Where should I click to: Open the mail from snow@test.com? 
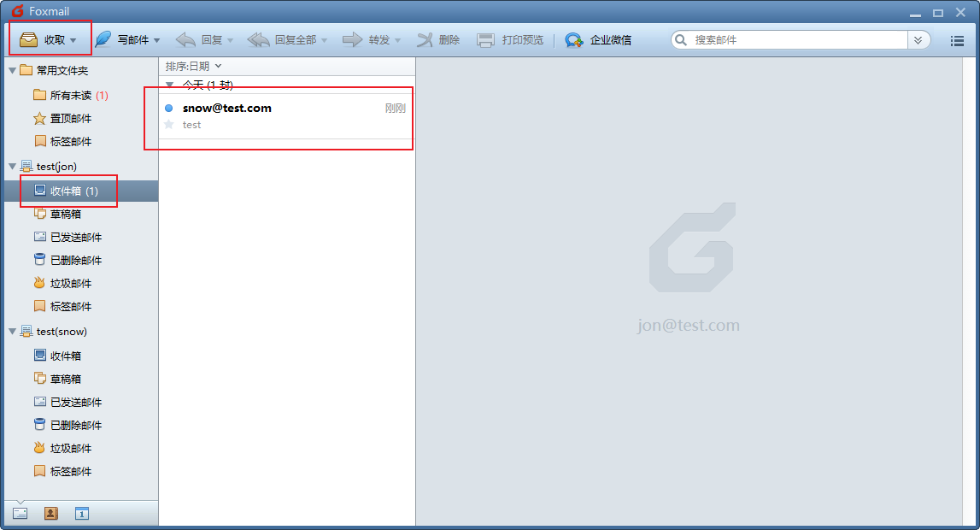[287, 116]
